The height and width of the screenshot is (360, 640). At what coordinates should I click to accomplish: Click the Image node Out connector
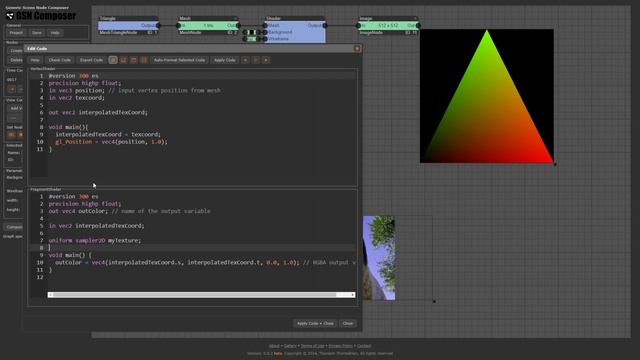point(418,25)
